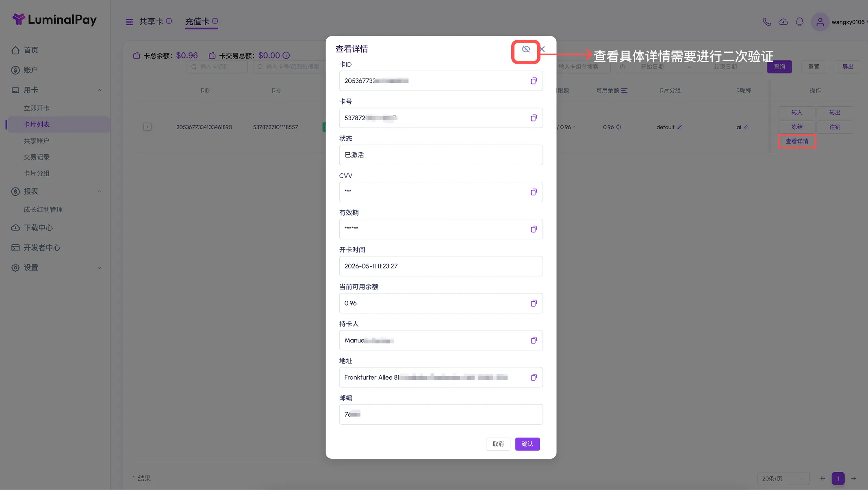Edit the default card group pencil icon

pyautogui.click(x=679, y=127)
